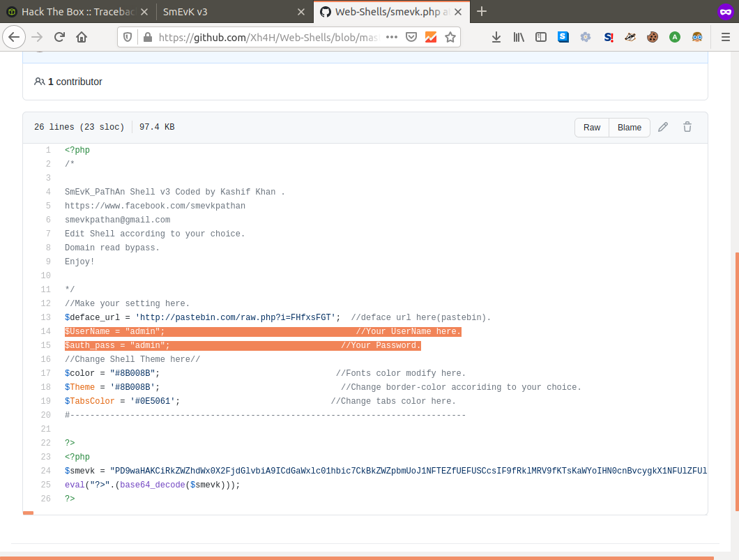Open a new browser tab
The image size is (739, 560).
point(482,12)
